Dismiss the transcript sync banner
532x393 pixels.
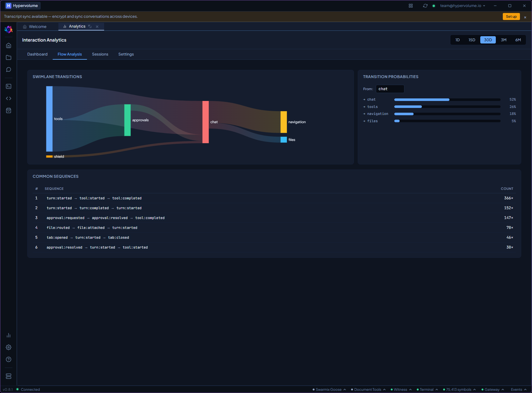tap(525, 17)
